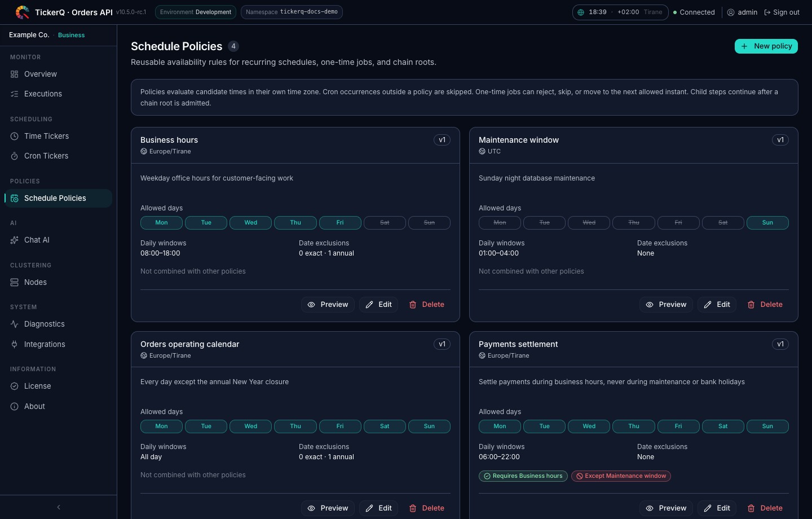The height and width of the screenshot is (519, 812).
Task: Click eye icon on Maintenance window Preview
Action: [x=650, y=305]
